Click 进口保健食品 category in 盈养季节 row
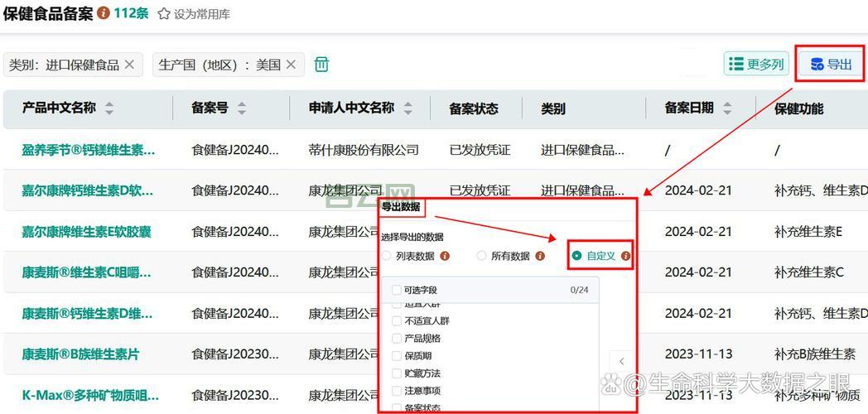The width and height of the screenshot is (868, 414). [x=583, y=149]
